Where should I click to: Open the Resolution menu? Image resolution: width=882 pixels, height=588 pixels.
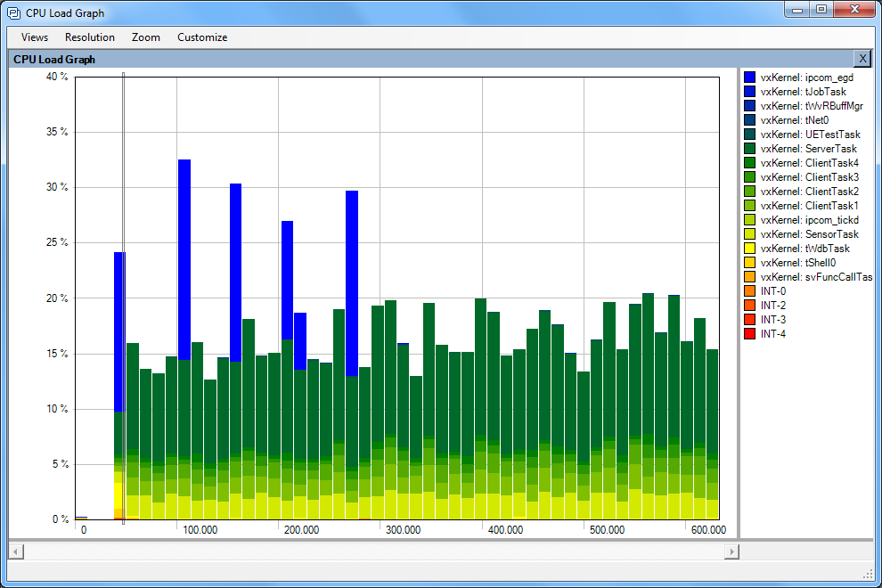click(89, 37)
